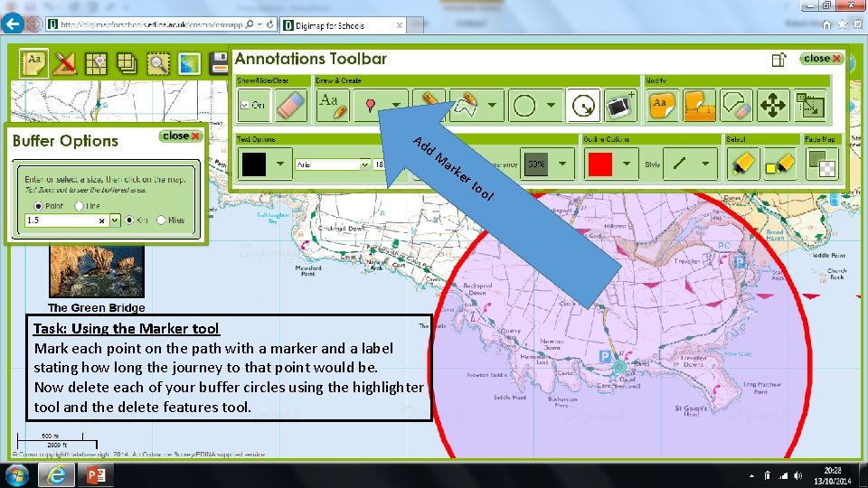Select the magnifier search tool

pyautogui.click(x=157, y=64)
